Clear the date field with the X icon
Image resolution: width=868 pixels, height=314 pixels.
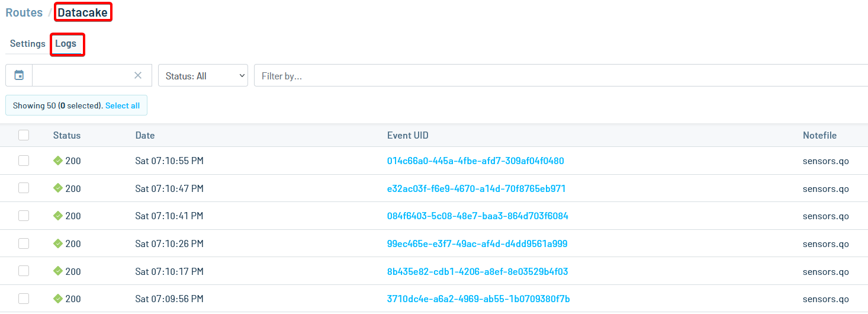point(138,75)
